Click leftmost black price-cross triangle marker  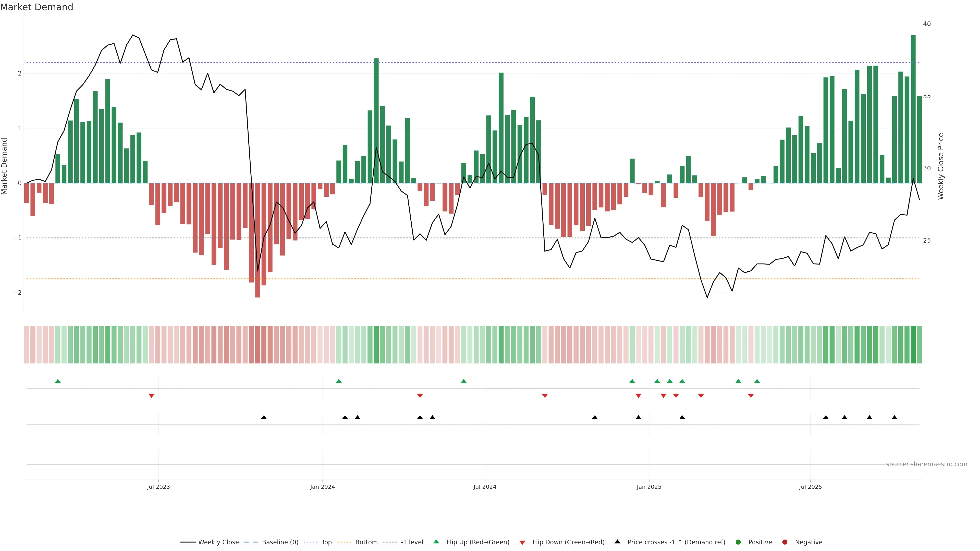click(264, 418)
